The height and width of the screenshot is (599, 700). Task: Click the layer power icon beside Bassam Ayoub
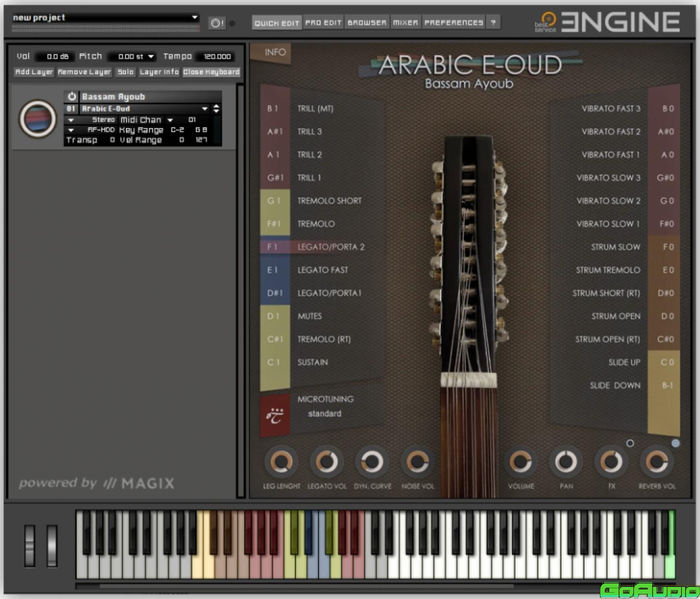pyautogui.click(x=72, y=96)
